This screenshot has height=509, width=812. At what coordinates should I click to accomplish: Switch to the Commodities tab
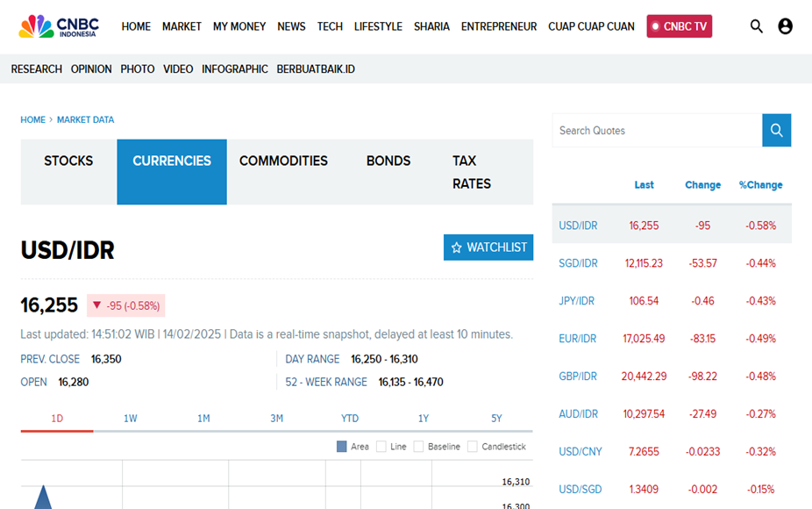[283, 161]
